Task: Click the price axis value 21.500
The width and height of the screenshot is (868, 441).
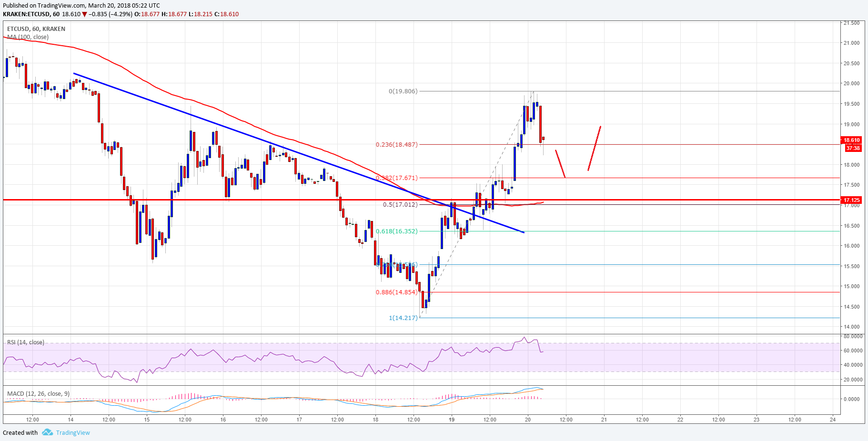Action: (x=851, y=23)
